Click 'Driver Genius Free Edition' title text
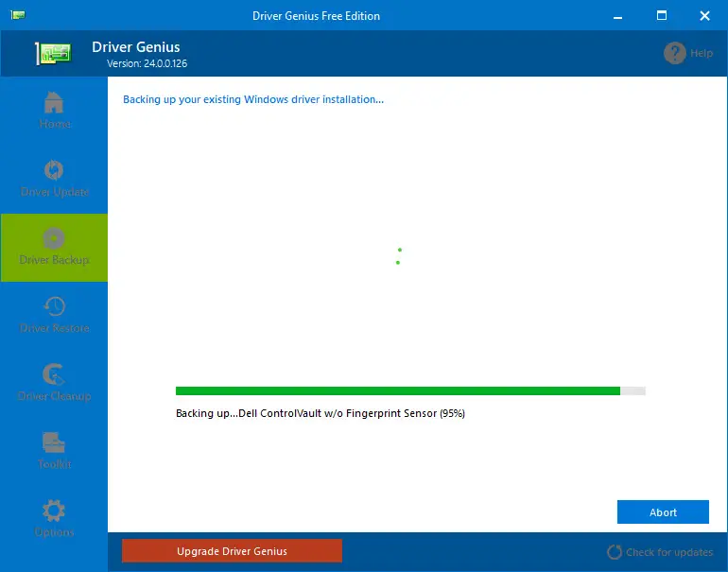This screenshot has width=728, height=572. pos(316,16)
